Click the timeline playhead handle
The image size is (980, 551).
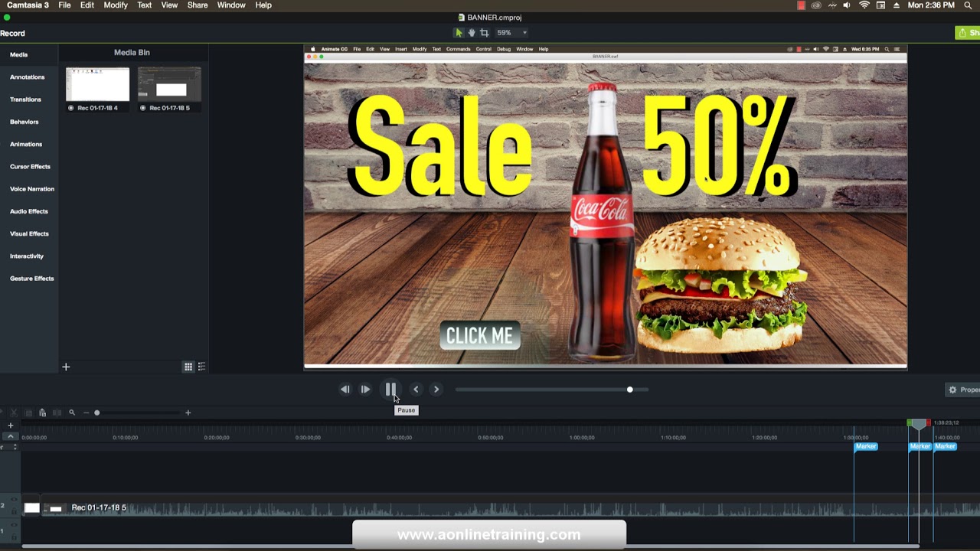[919, 423]
